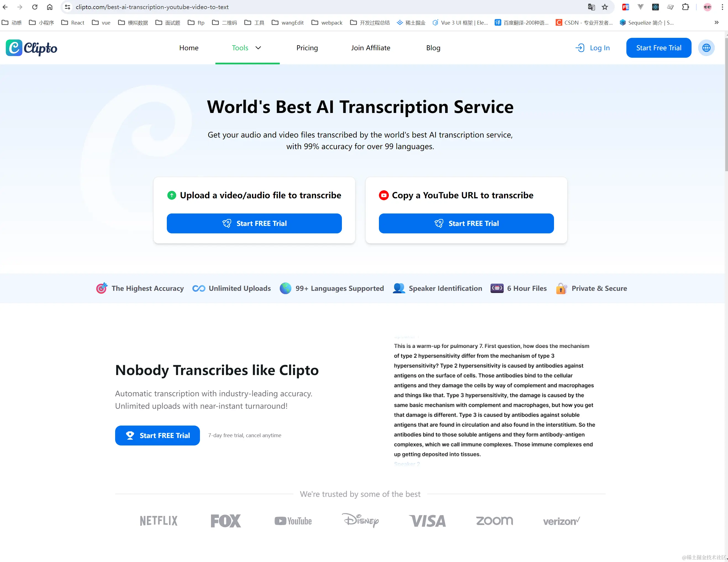Image resolution: width=728 pixels, height=562 pixels.
Task: Click the globe language selector icon
Action: click(x=706, y=48)
